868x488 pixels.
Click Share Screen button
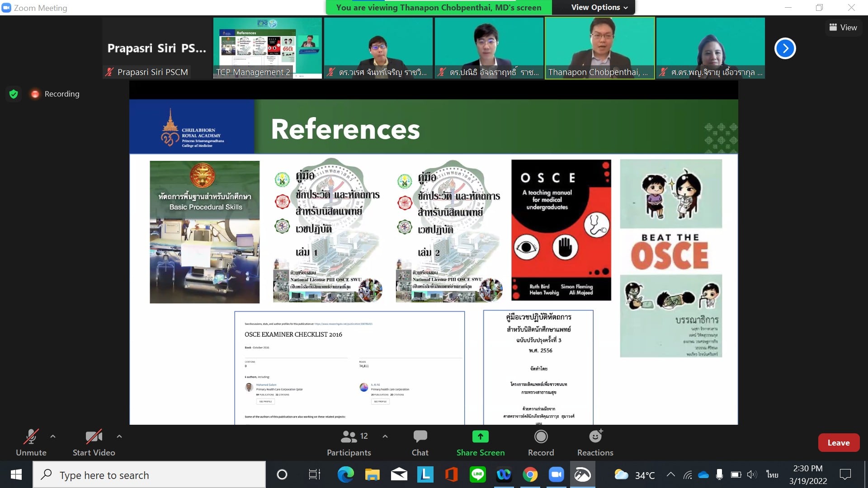coord(481,443)
